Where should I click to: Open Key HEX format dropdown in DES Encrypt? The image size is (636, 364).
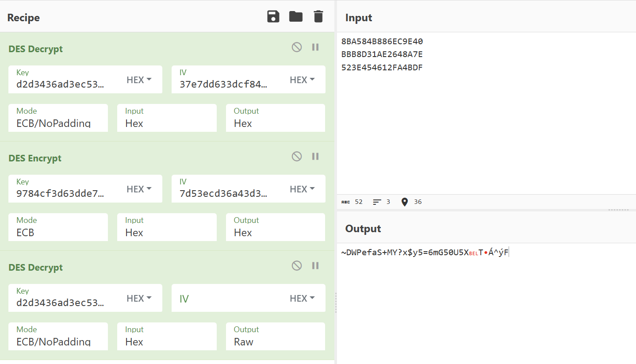coord(139,189)
